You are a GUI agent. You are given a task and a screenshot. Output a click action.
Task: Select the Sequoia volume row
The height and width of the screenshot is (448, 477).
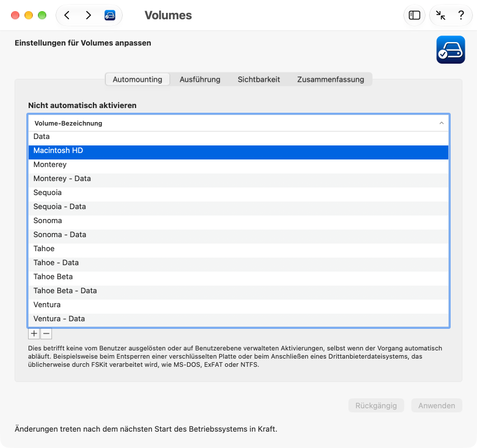(x=238, y=195)
